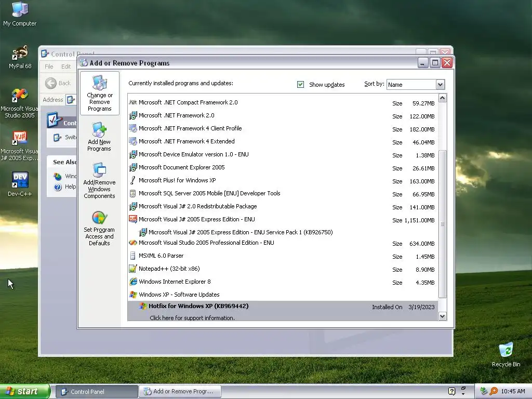Select Microsoft .NET Framework 2.0 entry

[283, 116]
